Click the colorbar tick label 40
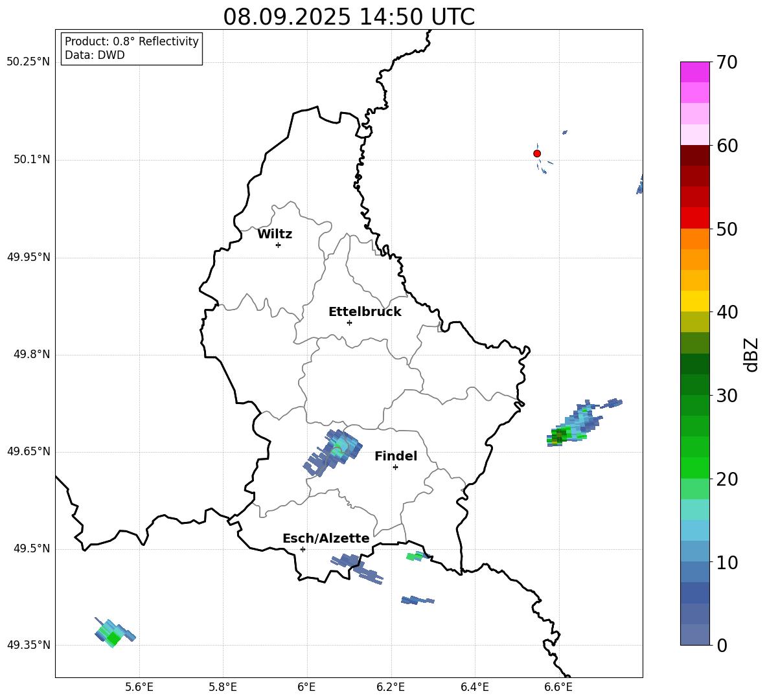This screenshot has height=700, width=767. (727, 312)
